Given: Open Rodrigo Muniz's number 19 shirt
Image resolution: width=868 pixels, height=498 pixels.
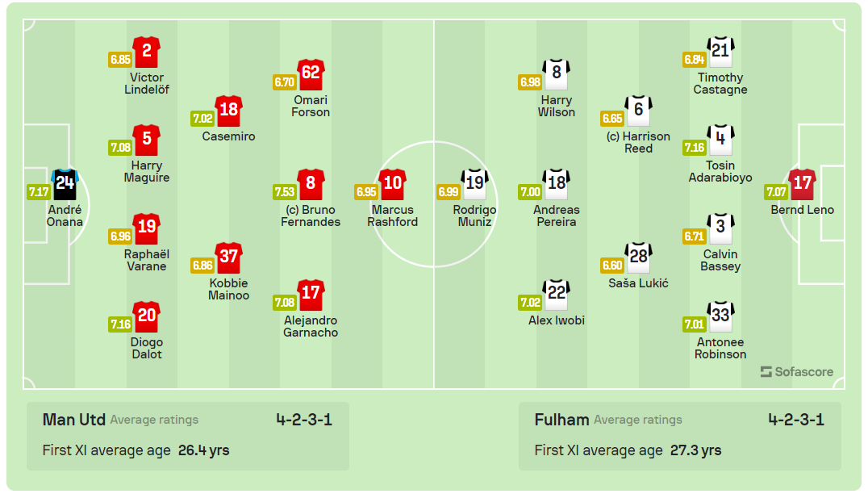Looking at the screenshot, I should (474, 184).
